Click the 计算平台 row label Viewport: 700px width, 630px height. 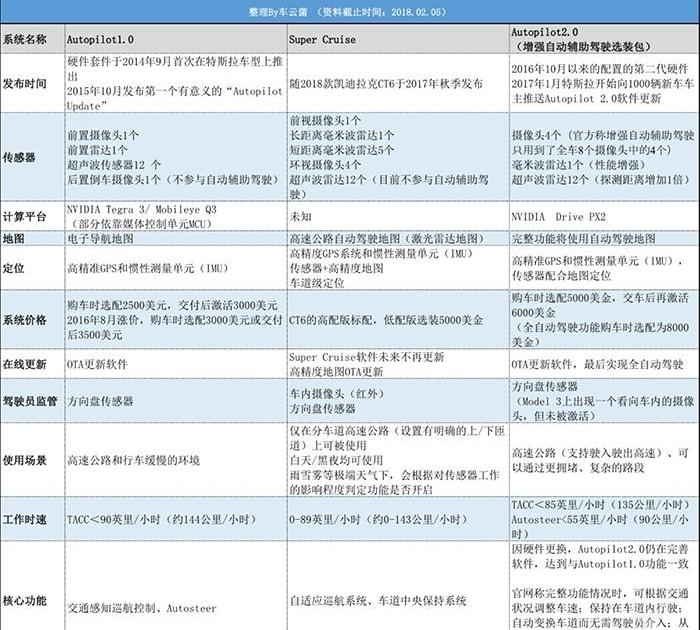click(x=26, y=215)
